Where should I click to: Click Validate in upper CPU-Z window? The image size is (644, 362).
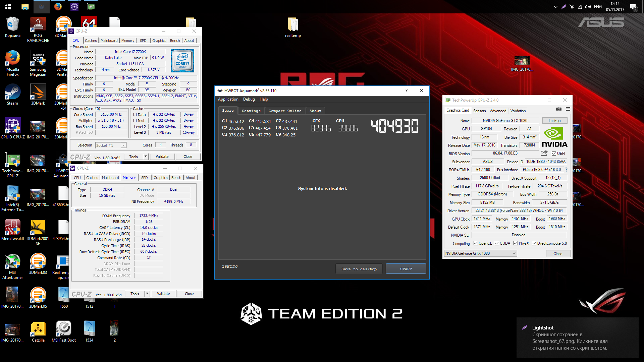pyautogui.click(x=162, y=157)
